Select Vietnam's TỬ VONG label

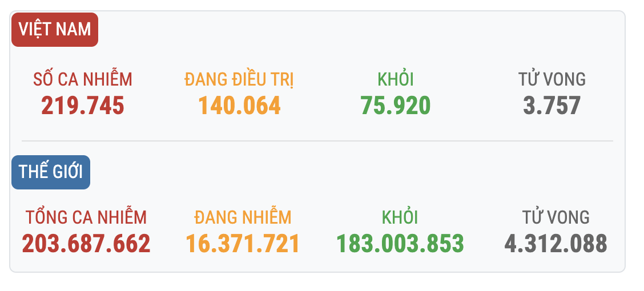coord(552,79)
